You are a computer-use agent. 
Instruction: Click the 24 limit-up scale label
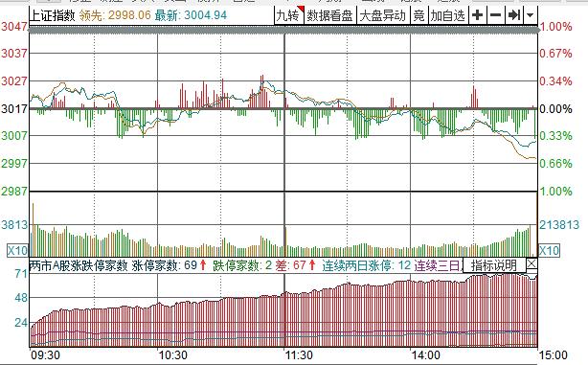click(x=21, y=322)
